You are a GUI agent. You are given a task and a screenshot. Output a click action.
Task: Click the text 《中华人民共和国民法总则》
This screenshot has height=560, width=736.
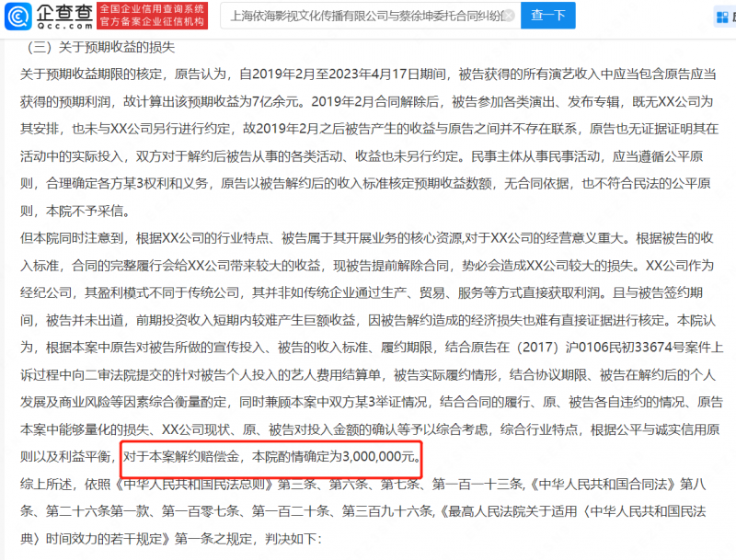click(194, 484)
